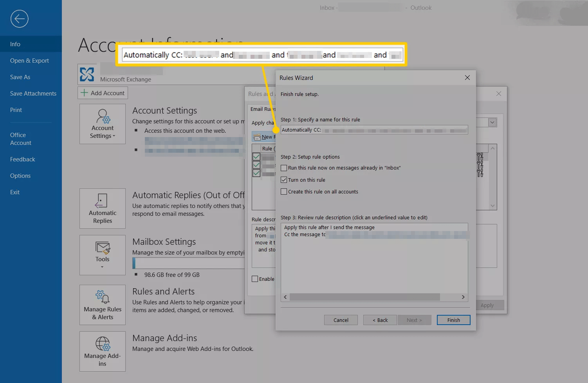This screenshot has height=383, width=588.
Task: Open Account Settings button
Action: point(103,124)
